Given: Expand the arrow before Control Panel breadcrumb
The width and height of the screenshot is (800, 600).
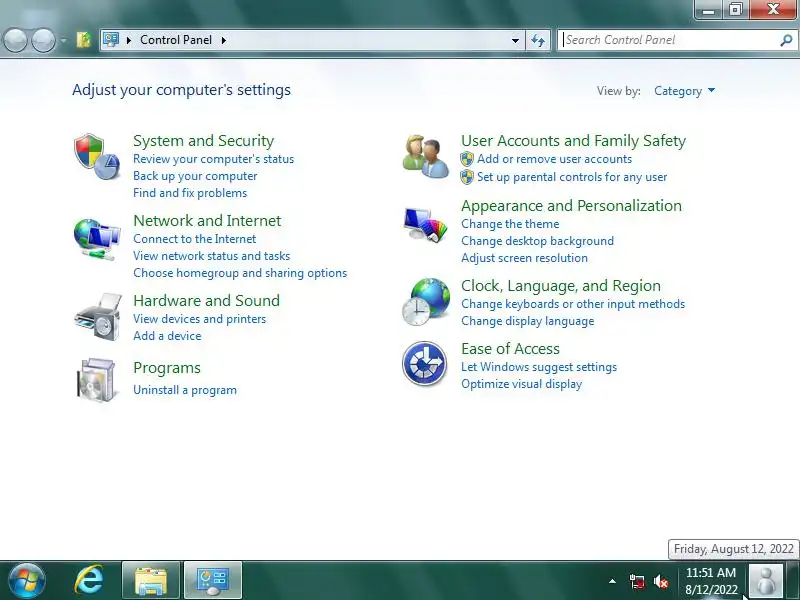Looking at the screenshot, I should point(129,40).
